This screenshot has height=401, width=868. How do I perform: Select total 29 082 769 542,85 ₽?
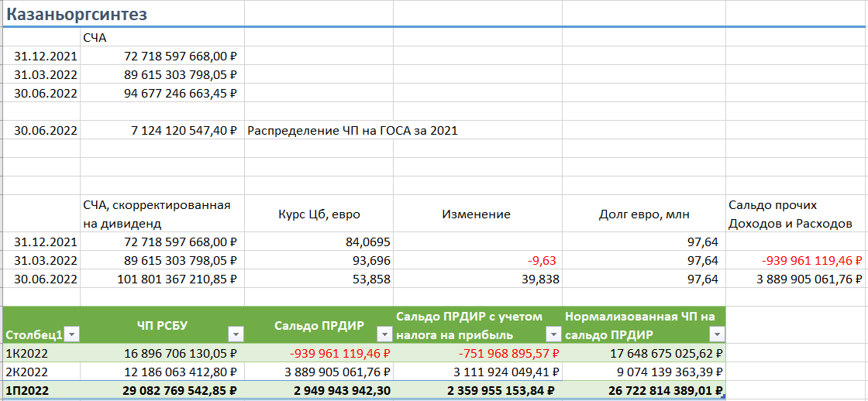click(x=162, y=390)
